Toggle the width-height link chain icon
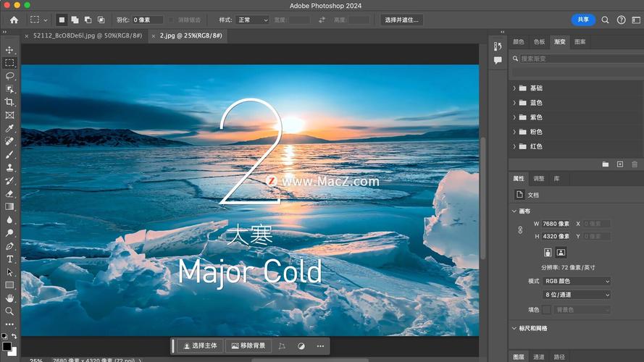The width and height of the screenshot is (644, 362). pyautogui.click(x=519, y=230)
